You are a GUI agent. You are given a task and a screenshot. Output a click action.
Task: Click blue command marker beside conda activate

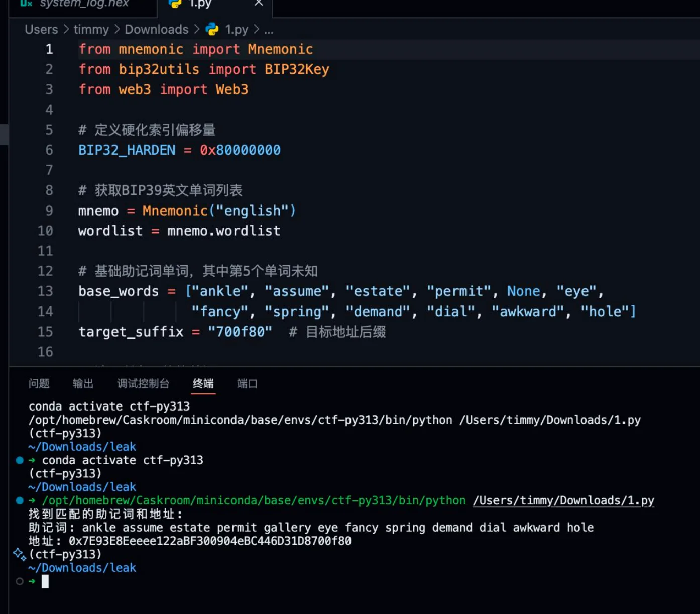[20, 460]
